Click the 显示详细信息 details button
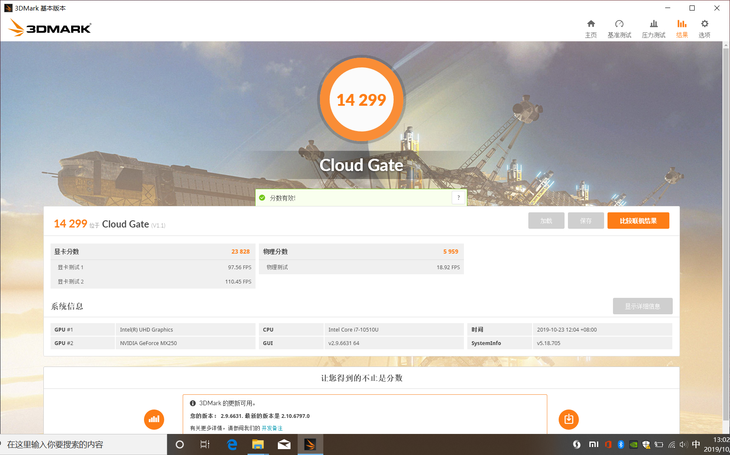 pos(642,306)
